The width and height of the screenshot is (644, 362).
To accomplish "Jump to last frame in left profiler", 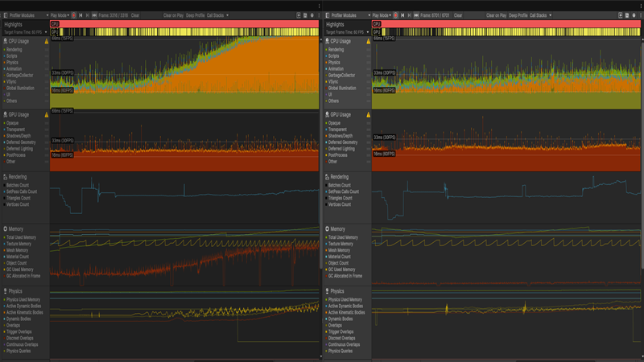I will [x=94, y=15].
